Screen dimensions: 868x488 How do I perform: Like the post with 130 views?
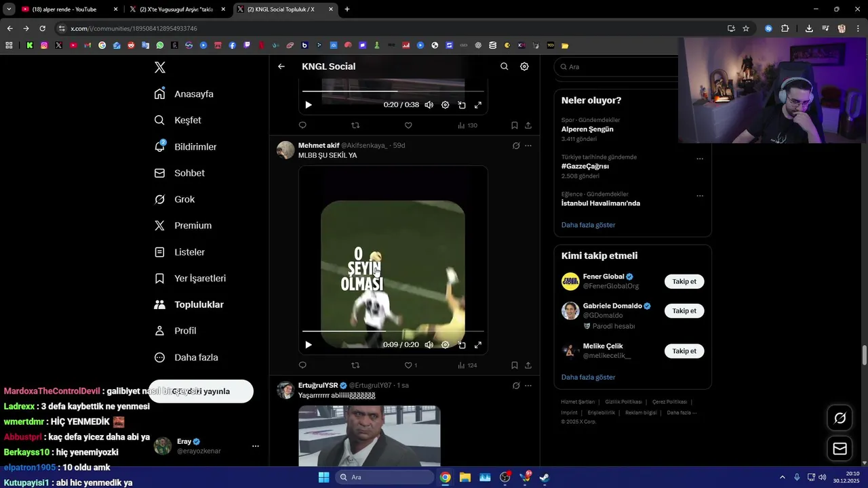(x=408, y=125)
